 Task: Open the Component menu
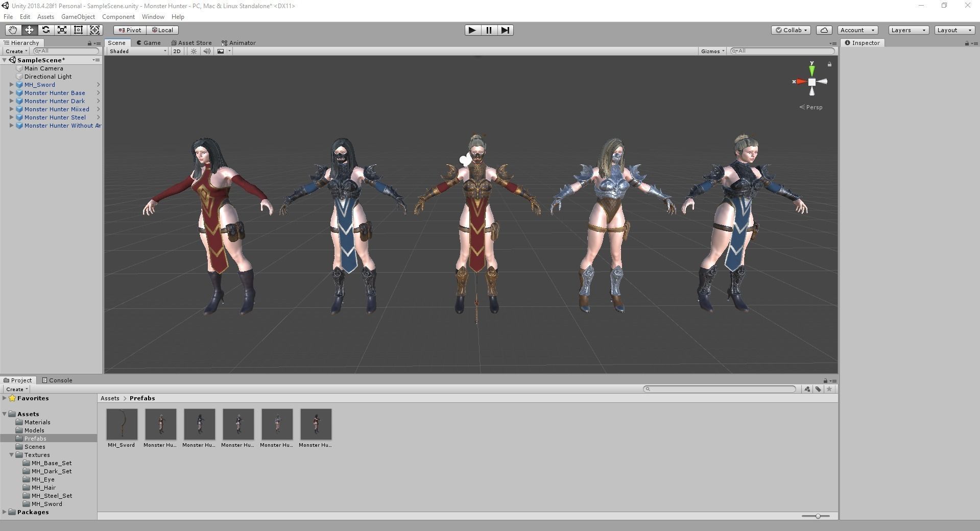point(118,17)
